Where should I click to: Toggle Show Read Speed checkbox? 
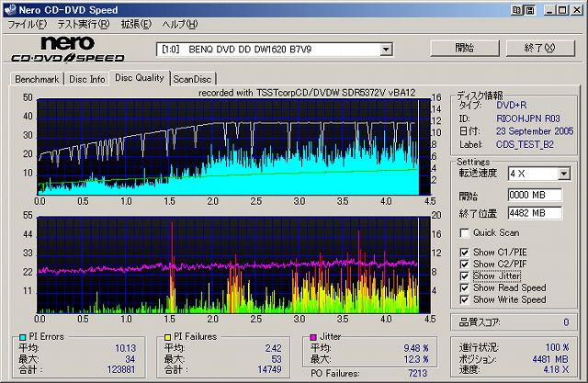(464, 287)
